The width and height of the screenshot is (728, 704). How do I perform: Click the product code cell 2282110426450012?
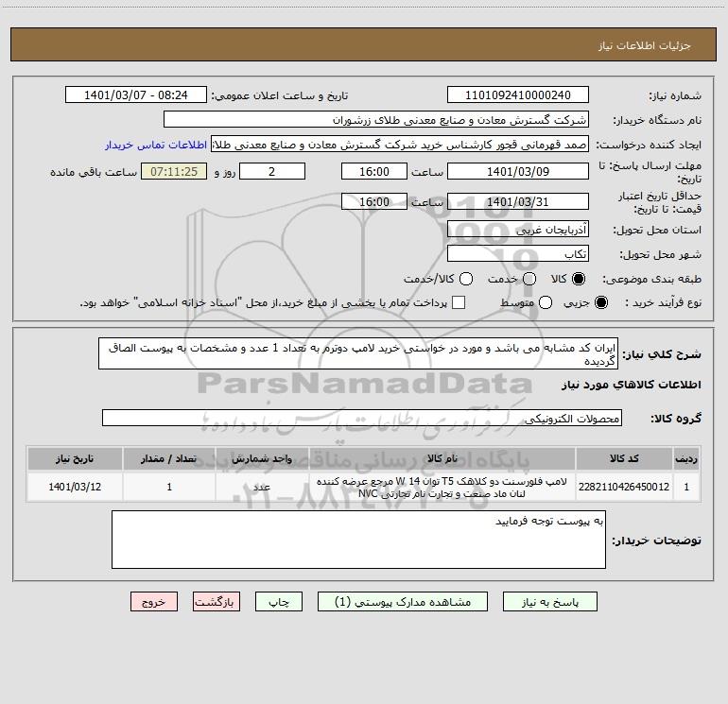(624, 487)
